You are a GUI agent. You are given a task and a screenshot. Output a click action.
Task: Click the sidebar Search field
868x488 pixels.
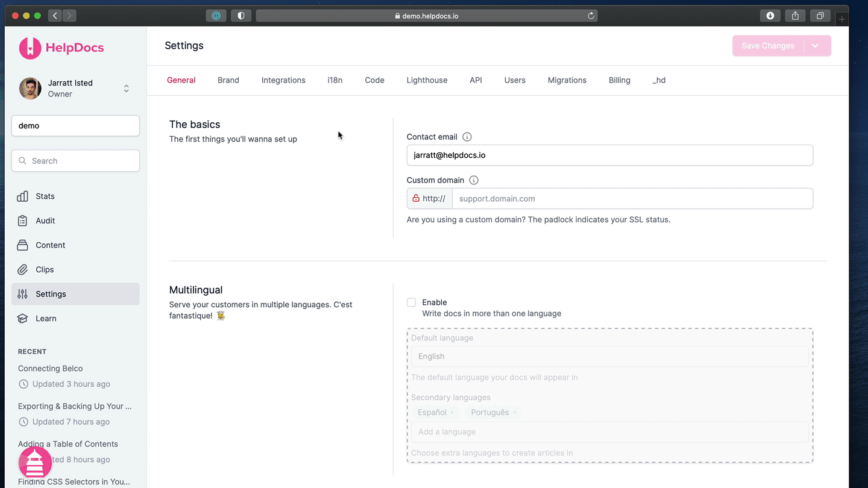point(75,161)
